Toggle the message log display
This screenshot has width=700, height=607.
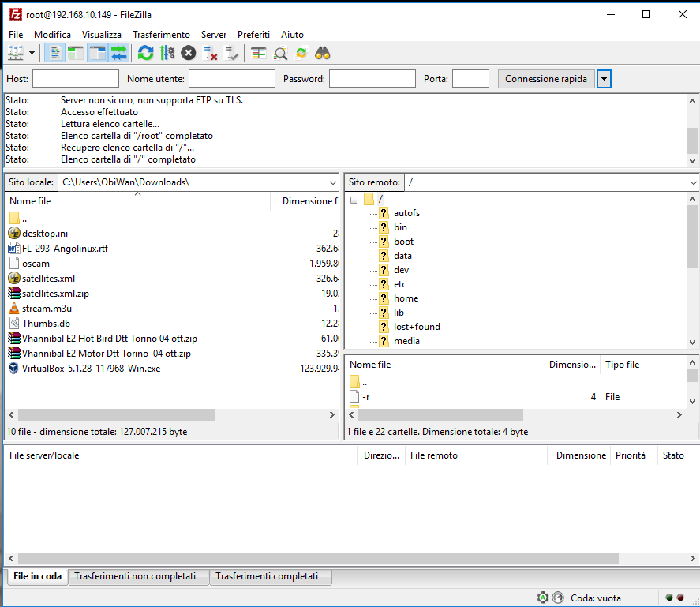[x=54, y=52]
